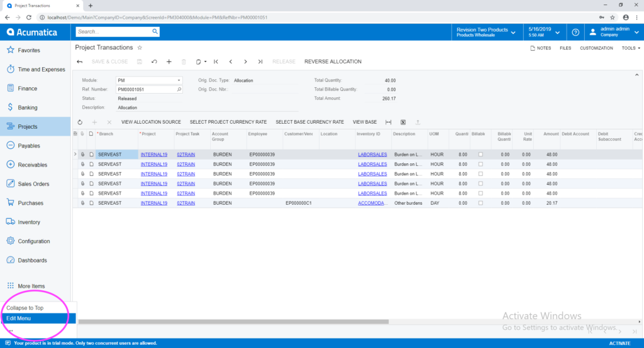Click Select Project Currency Rate
The width and height of the screenshot is (644, 348).
(x=228, y=122)
